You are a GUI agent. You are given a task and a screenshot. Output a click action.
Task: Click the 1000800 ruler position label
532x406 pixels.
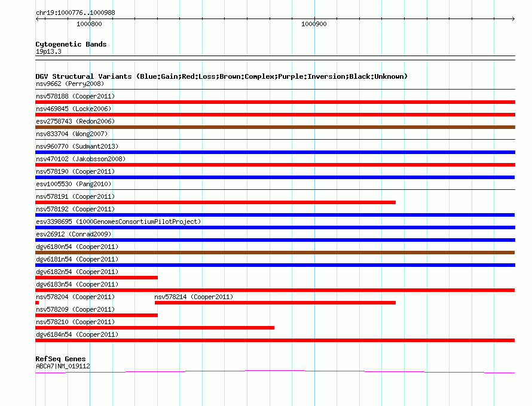[89, 24]
